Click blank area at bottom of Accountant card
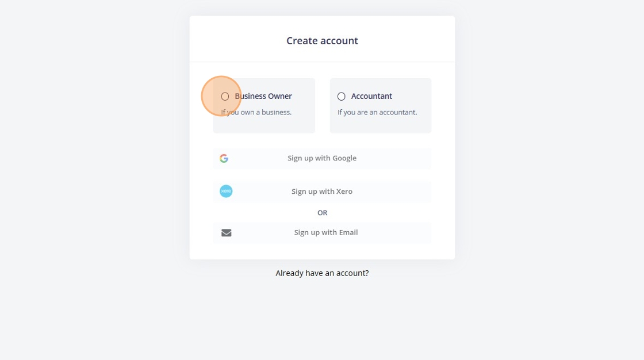 380,125
